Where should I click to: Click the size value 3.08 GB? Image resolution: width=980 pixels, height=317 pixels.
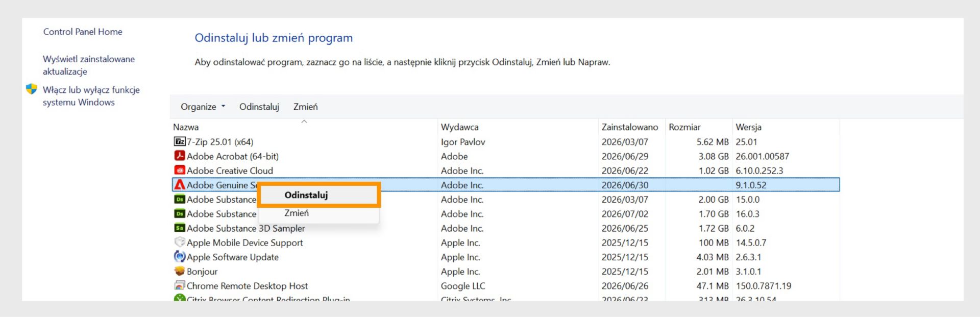click(714, 156)
